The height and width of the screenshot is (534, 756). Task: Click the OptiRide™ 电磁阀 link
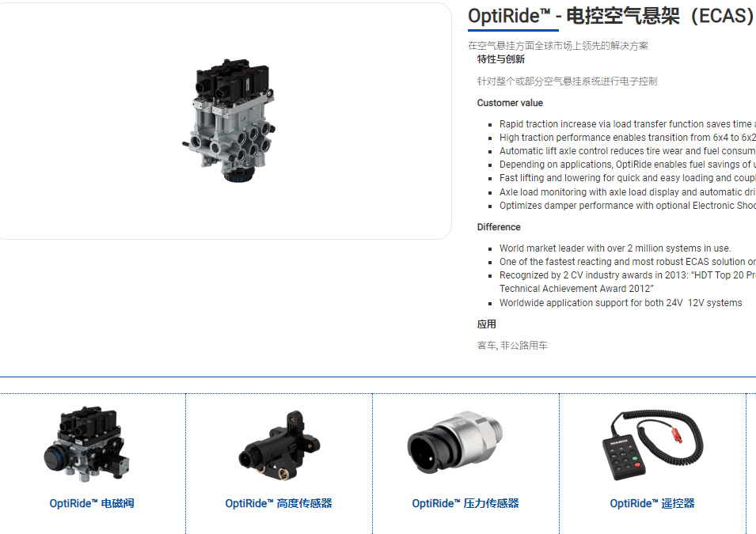click(x=92, y=504)
